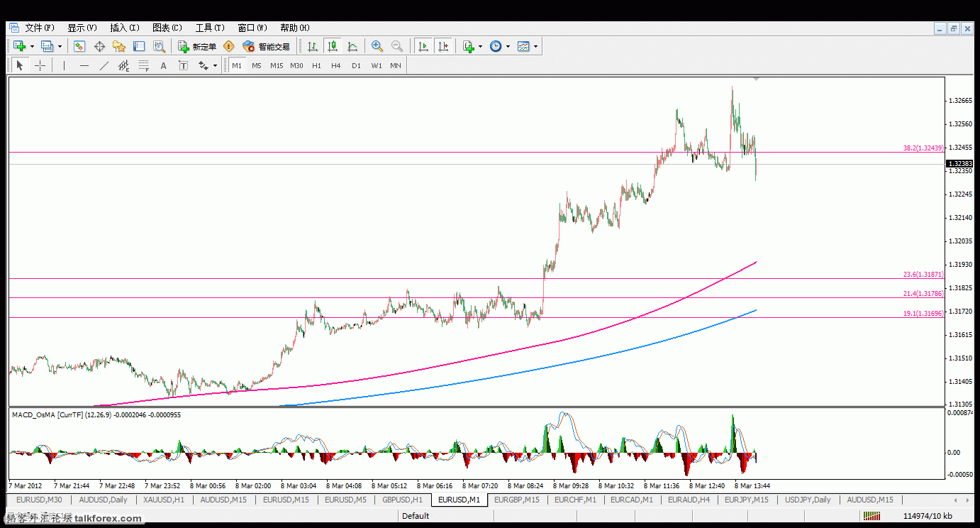Open the Periods clock icon
The image size is (980, 528).
tap(496, 46)
